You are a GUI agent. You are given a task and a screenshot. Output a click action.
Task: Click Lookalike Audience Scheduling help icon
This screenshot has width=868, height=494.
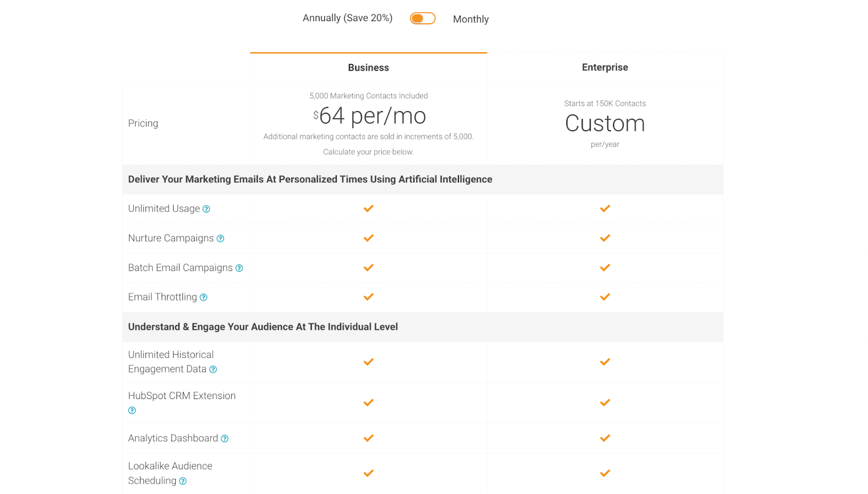pos(183,482)
